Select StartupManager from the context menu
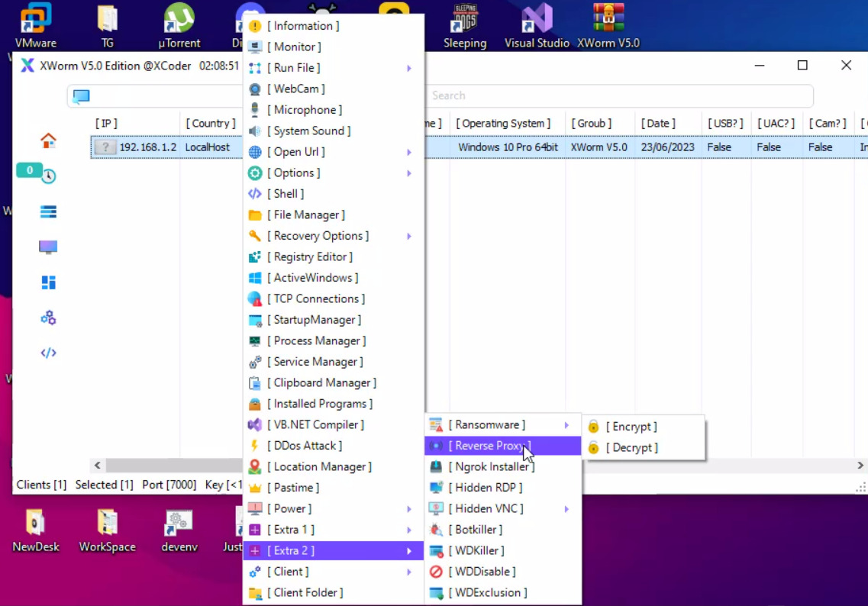The image size is (868, 606). [334, 320]
